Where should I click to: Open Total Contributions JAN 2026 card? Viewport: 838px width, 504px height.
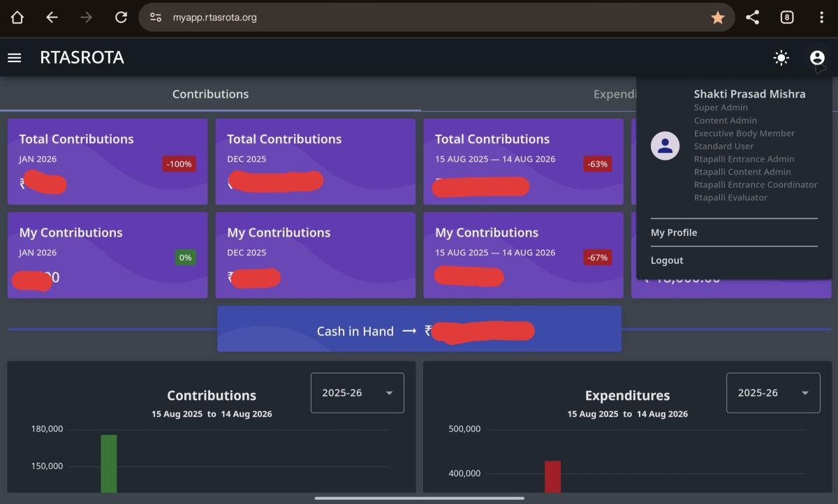tap(107, 161)
